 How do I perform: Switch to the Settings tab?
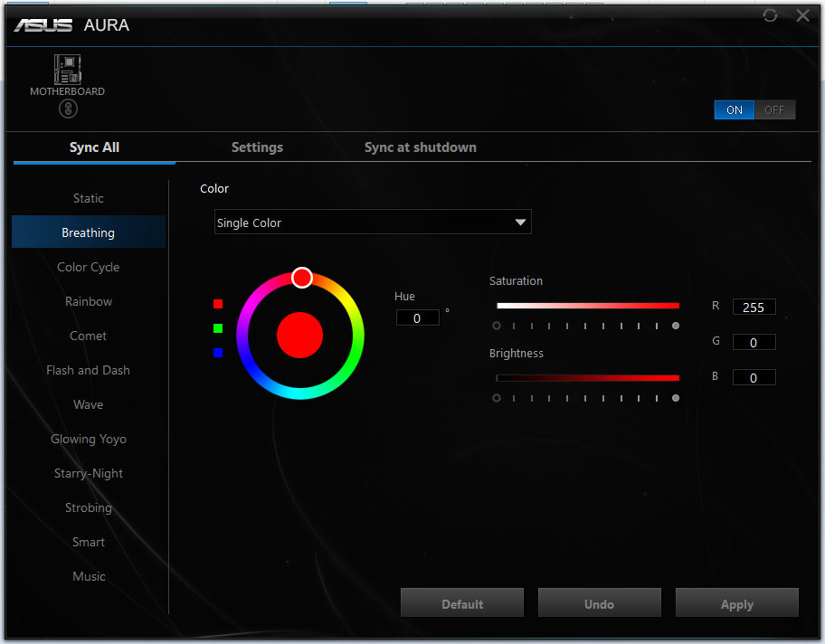point(257,147)
